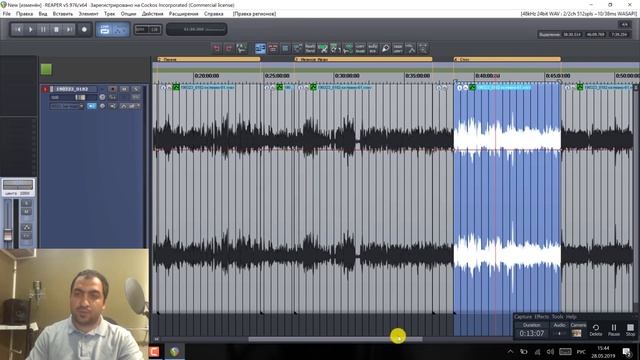Select the third orange region above selection
The width and height of the screenshot is (640, 360).
(507, 59)
